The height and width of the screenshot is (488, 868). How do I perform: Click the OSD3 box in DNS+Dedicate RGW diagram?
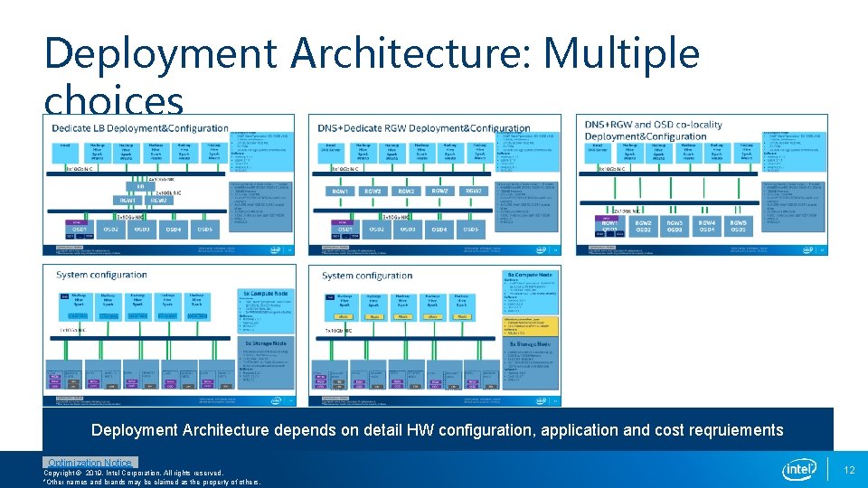point(408,229)
